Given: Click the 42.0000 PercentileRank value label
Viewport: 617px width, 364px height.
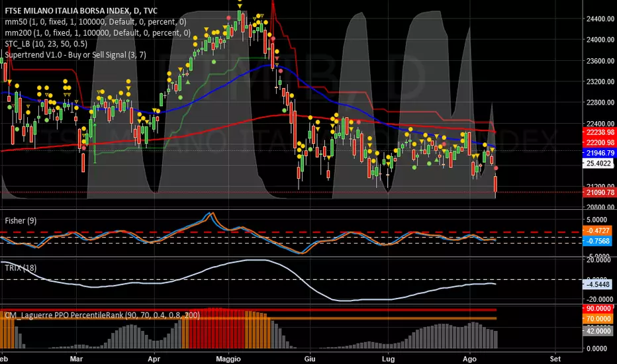Looking at the screenshot, I should tap(598, 331).
